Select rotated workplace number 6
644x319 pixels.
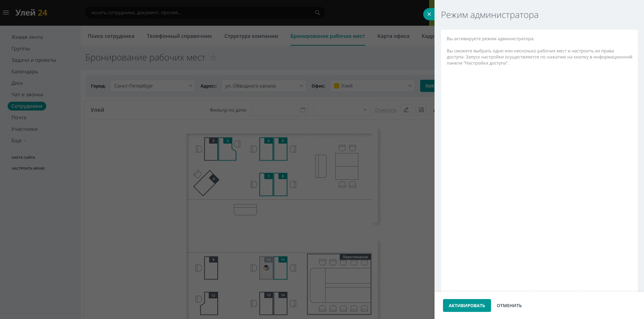pyautogui.click(x=206, y=183)
